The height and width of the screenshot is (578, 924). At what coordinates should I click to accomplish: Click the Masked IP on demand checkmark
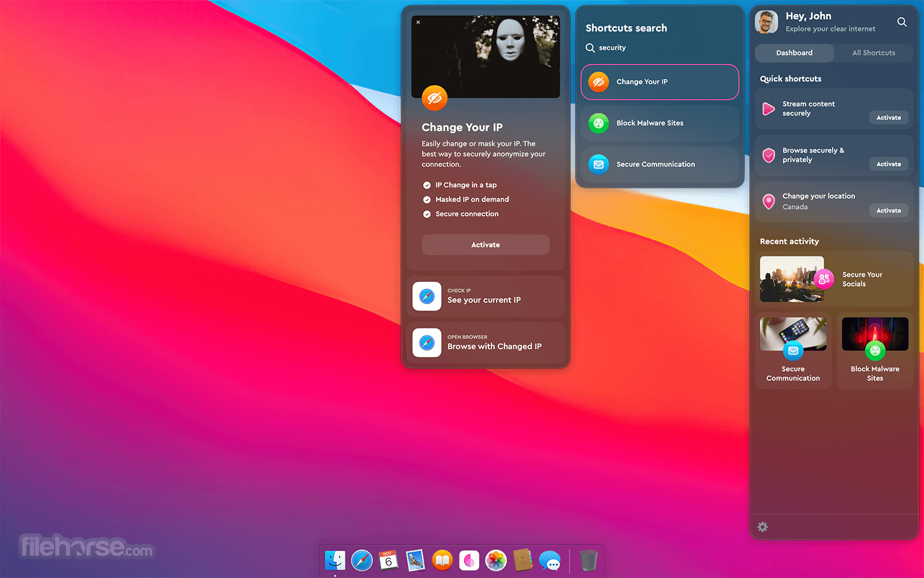427,200
